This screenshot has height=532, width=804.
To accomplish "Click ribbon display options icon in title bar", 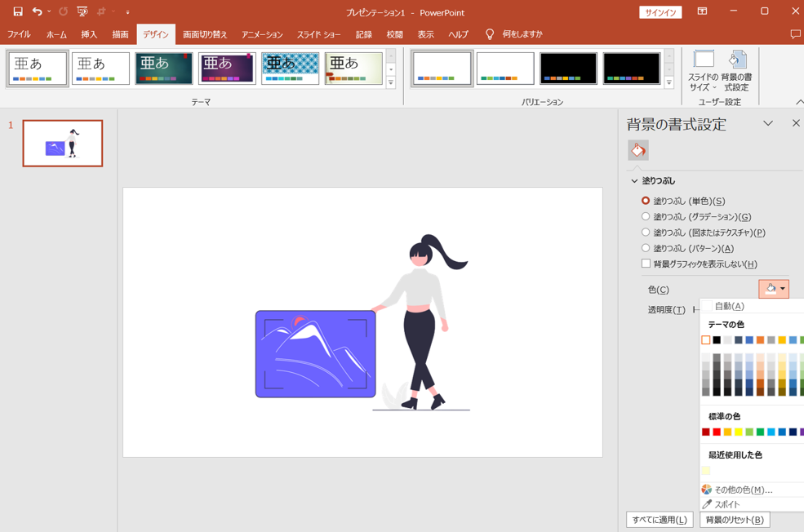I will click(x=702, y=11).
